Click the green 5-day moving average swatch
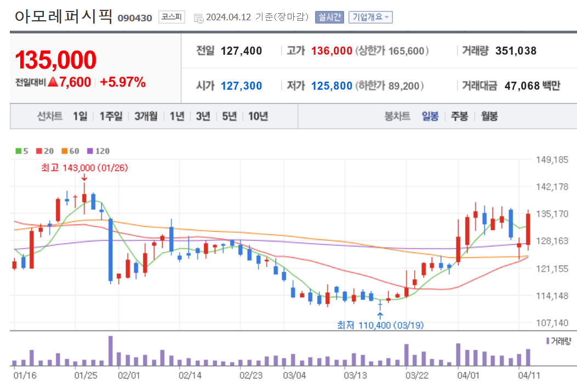This screenshot has width=577, height=392. pos(19,151)
